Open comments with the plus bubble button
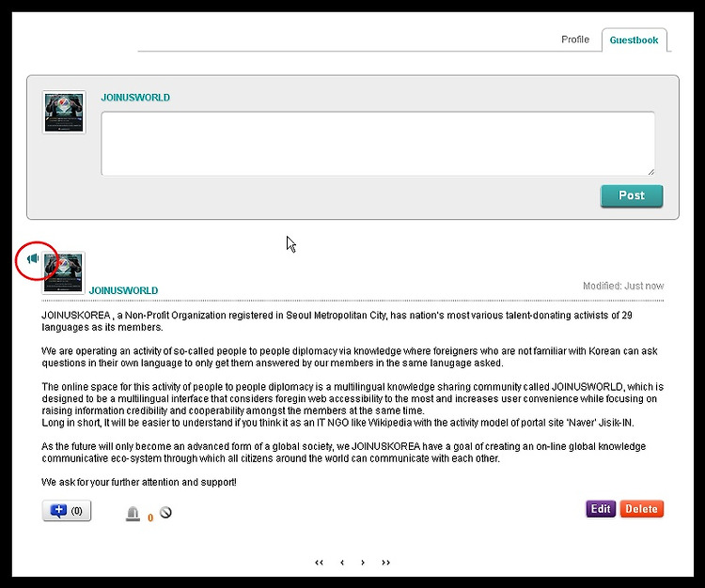This screenshot has height=588, width=705. point(67,511)
